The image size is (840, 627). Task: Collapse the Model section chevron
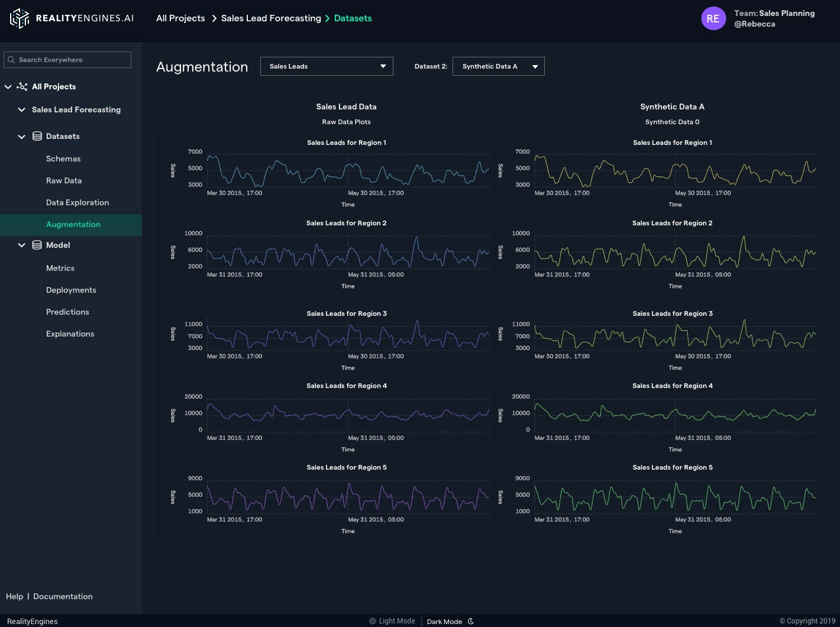(22, 245)
